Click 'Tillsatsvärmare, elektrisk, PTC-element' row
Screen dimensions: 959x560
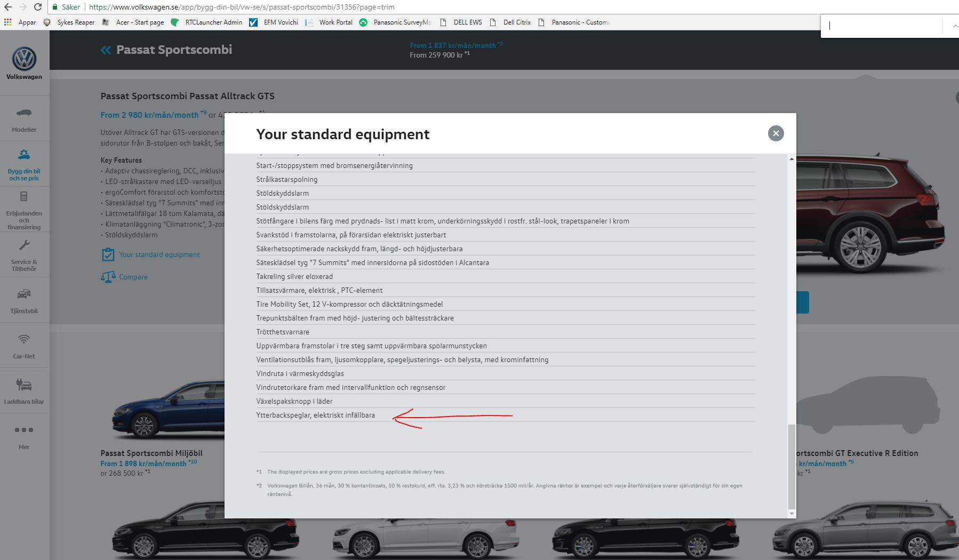coord(505,290)
